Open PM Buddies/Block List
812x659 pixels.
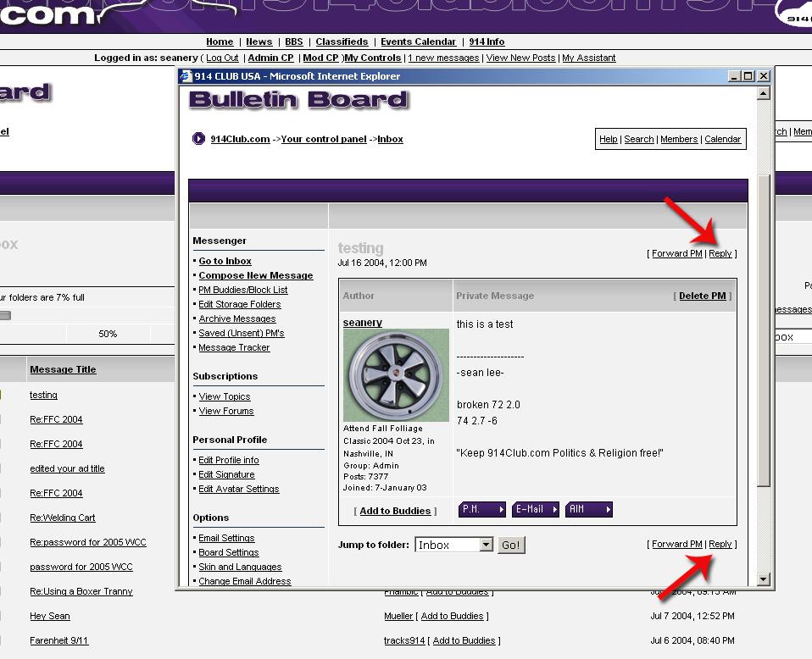(x=243, y=290)
